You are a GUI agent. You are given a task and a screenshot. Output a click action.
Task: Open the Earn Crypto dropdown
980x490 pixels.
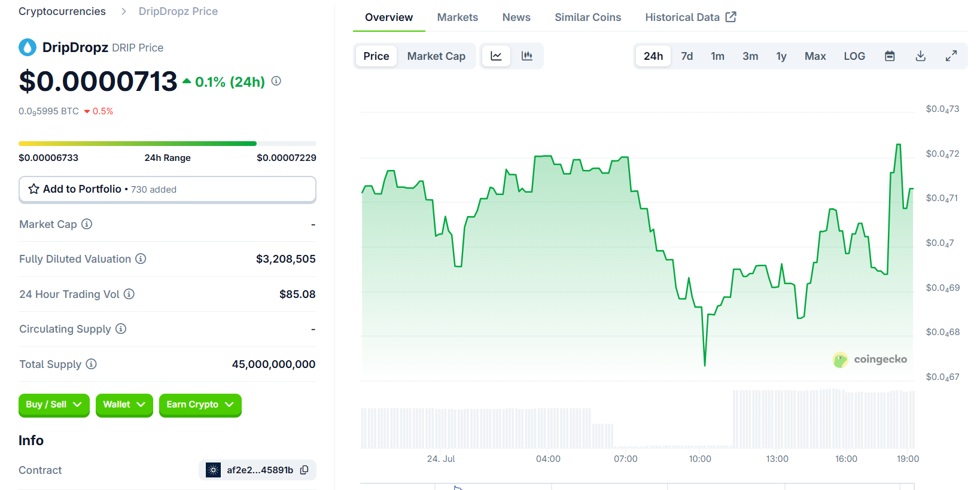[x=200, y=404]
